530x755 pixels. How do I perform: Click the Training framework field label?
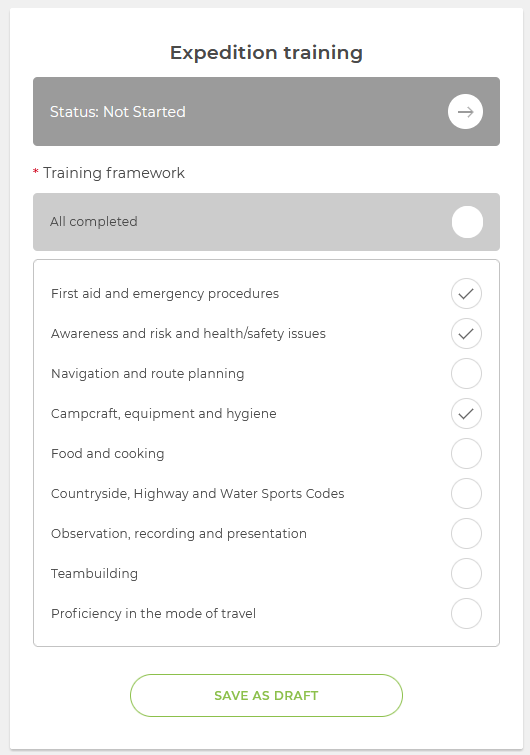[114, 173]
